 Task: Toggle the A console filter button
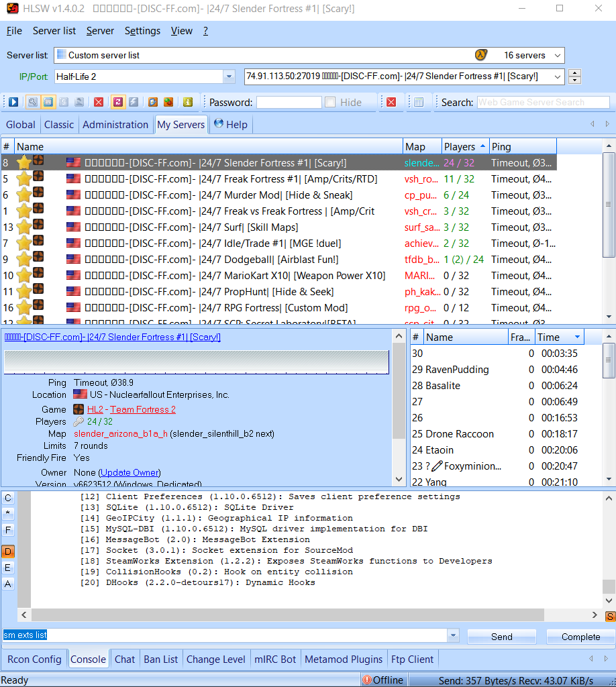coord(8,584)
